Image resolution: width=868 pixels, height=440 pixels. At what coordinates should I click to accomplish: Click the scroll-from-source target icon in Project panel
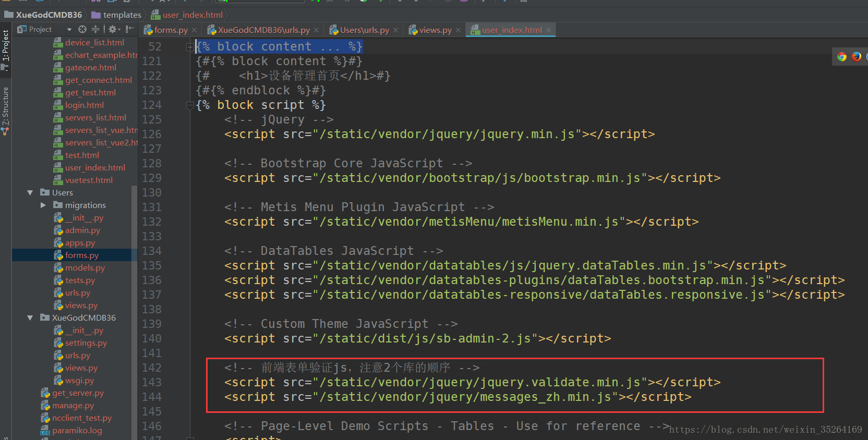(x=82, y=29)
